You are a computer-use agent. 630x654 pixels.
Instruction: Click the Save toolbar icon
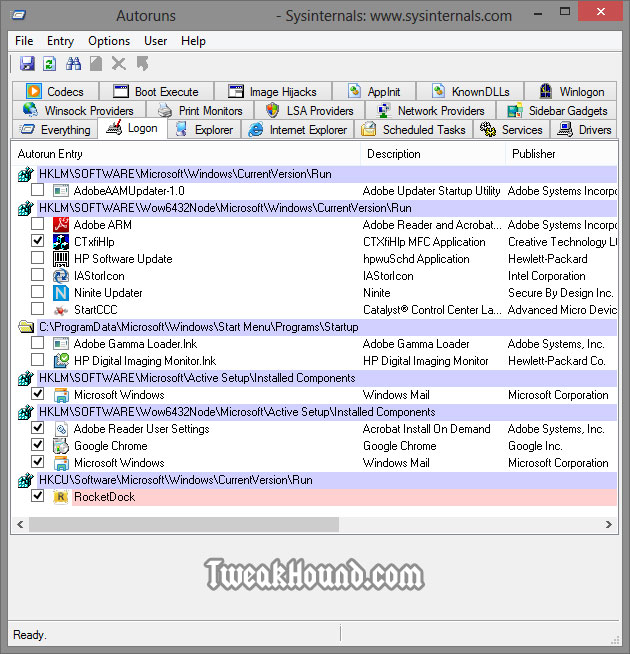point(27,64)
